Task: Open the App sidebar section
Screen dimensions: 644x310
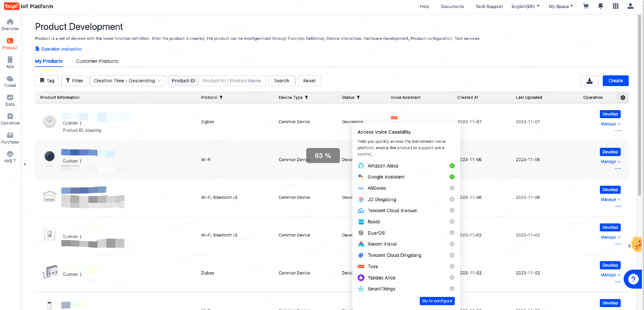Action: tap(10, 63)
